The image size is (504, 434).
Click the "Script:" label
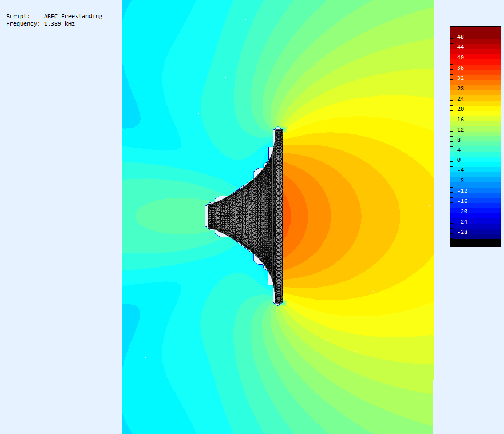18,16
